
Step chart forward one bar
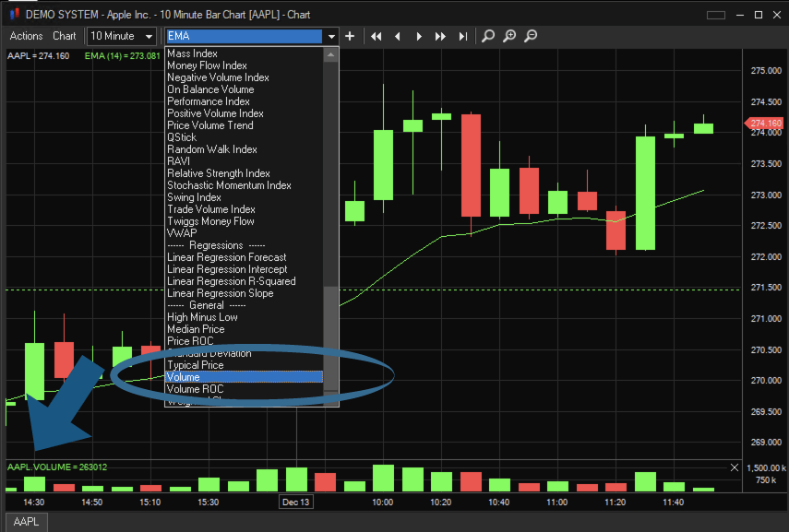(419, 36)
